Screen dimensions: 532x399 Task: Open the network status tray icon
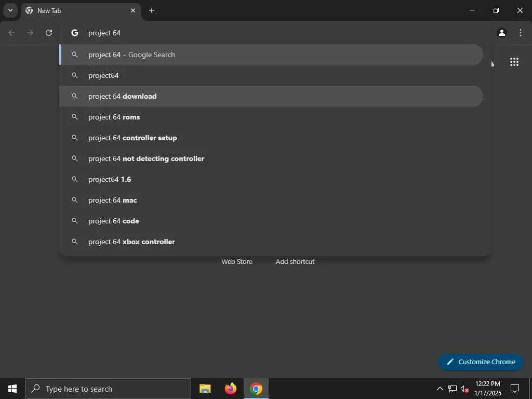click(x=453, y=389)
